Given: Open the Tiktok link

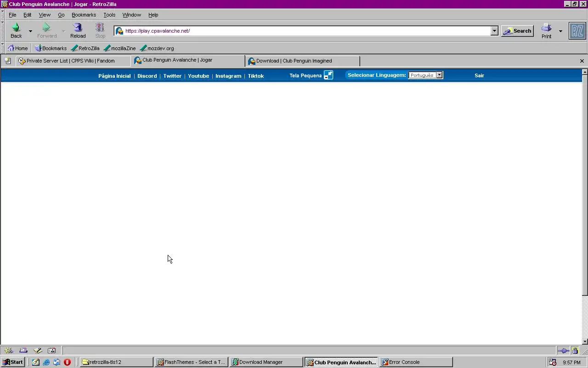Looking at the screenshot, I should tap(256, 76).
